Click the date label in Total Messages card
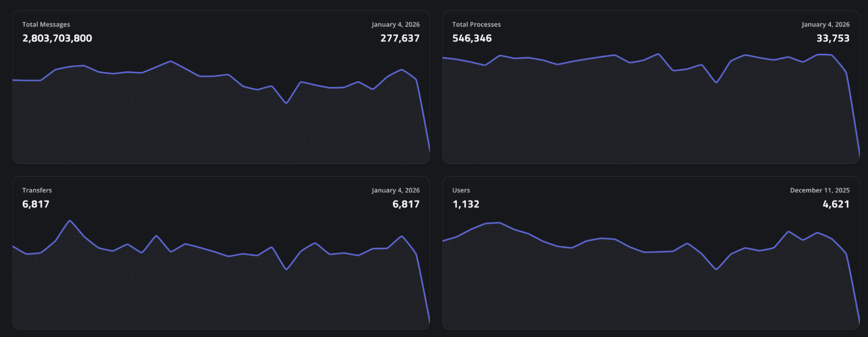Viewport: 868px width, 337px height. point(395,25)
